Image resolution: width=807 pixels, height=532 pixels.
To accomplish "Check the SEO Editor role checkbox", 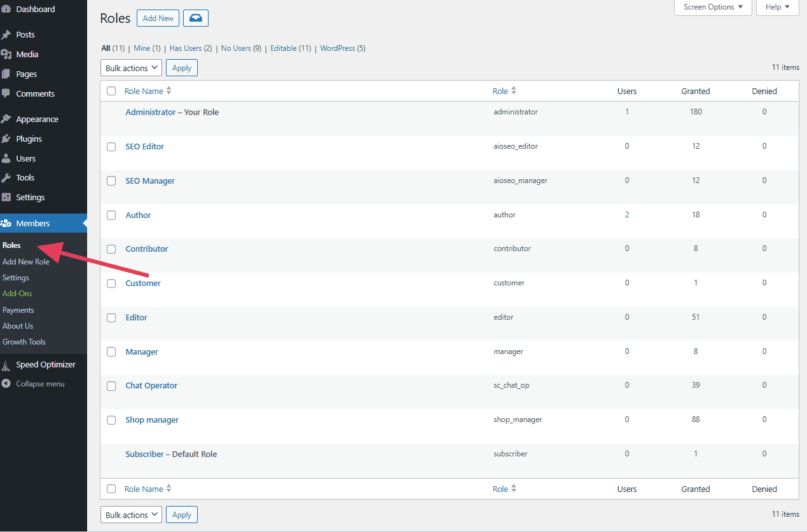I will (x=111, y=147).
